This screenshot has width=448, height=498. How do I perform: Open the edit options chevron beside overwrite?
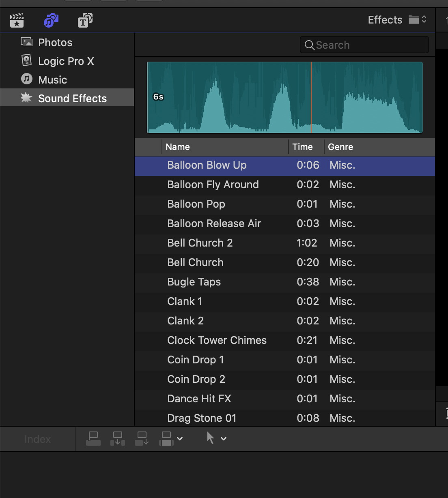(180, 439)
